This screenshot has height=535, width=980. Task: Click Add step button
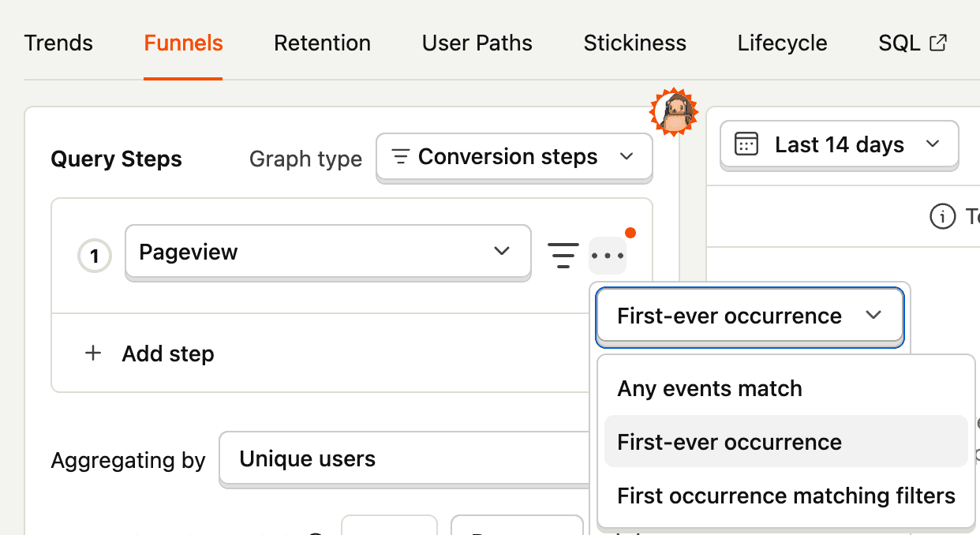(150, 354)
